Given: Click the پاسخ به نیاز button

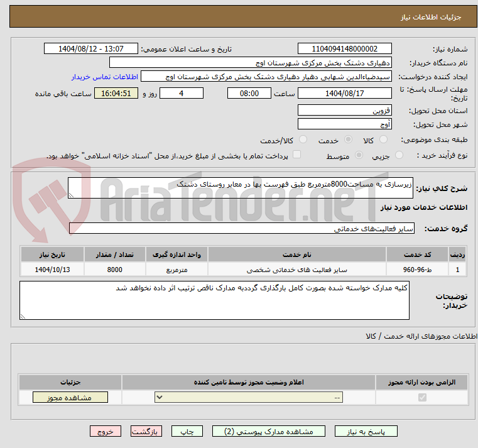Looking at the screenshot, I should 366,432.
